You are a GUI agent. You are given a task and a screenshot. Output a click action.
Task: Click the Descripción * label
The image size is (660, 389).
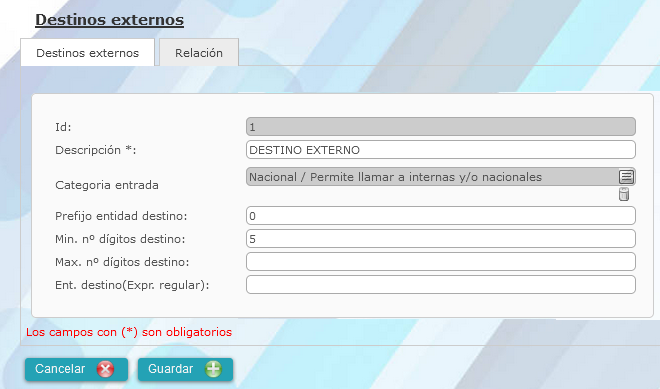[x=96, y=150]
